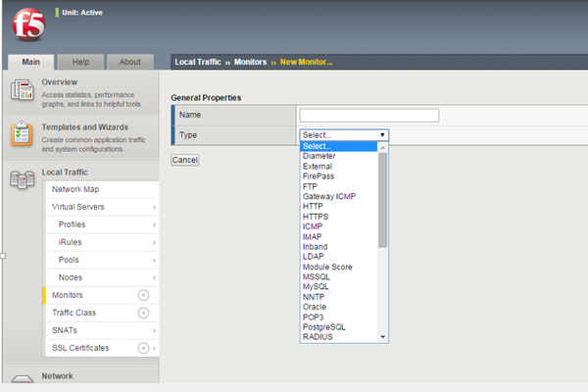Click the Network section icon
This screenshot has height=392, width=588.
click(x=23, y=381)
